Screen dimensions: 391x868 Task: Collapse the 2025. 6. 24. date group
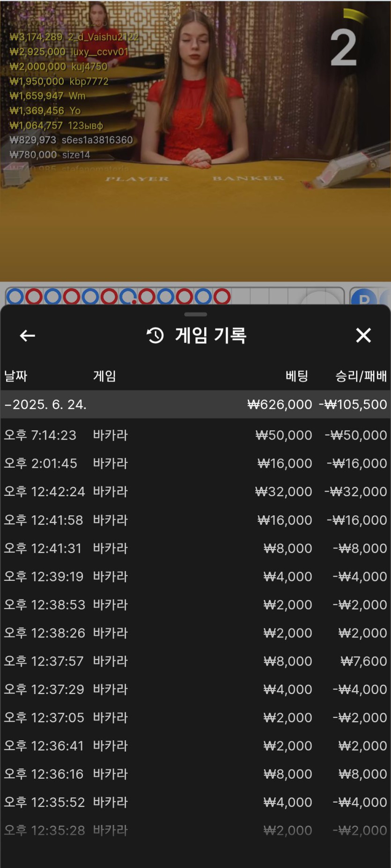coord(45,405)
